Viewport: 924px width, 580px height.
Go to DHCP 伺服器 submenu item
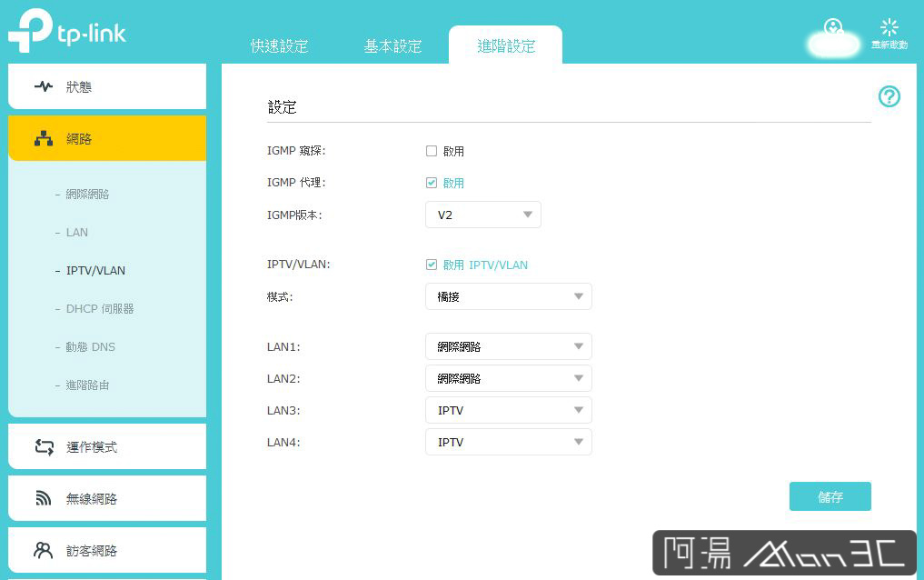coord(100,309)
